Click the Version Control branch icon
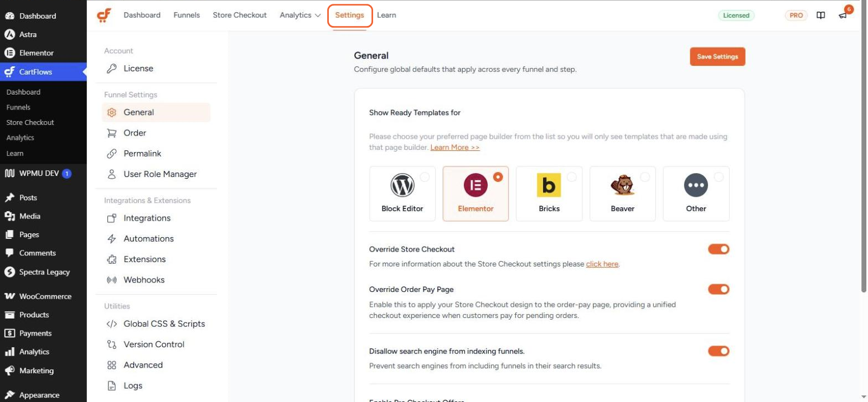The height and width of the screenshot is (402, 868). [x=112, y=344]
